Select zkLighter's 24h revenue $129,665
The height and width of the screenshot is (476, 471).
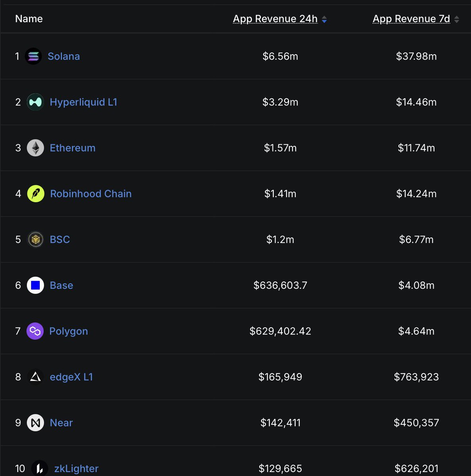pos(280,469)
